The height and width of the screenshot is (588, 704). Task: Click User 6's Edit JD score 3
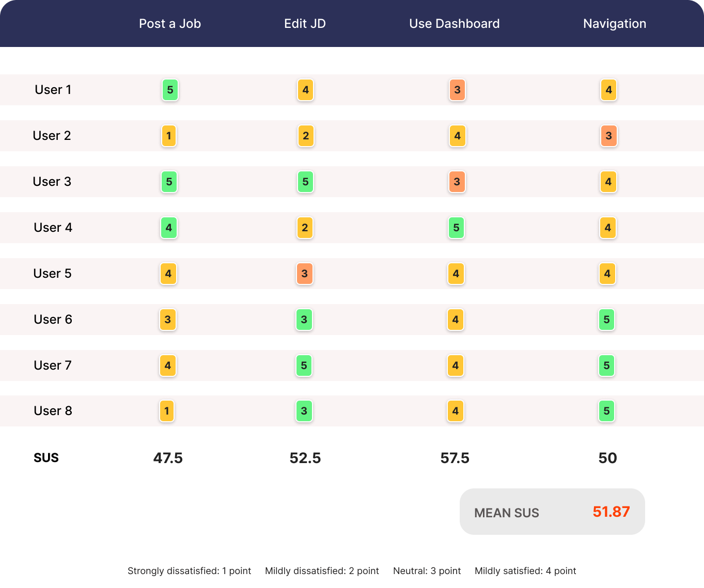click(x=304, y=320)
